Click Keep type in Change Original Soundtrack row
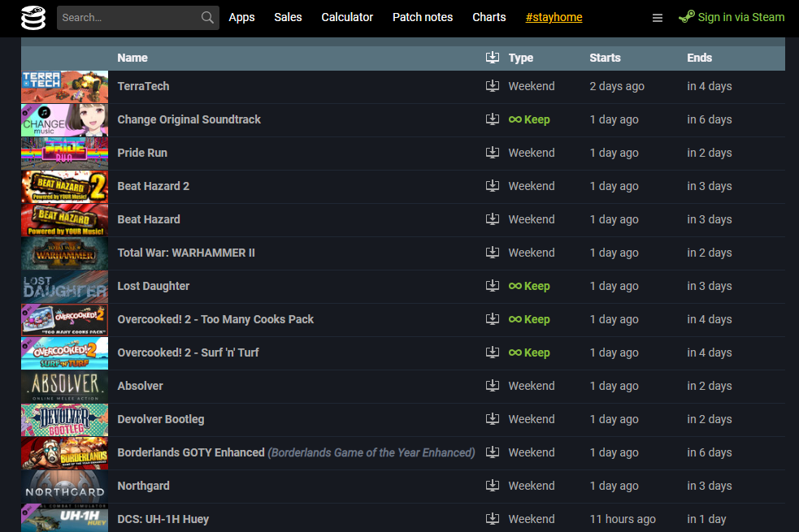This screenshot has width=799, height=532. coord(529,119)
